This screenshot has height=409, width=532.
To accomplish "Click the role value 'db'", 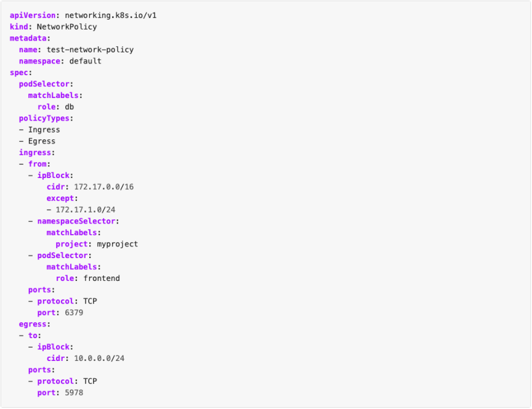I will tap(70, 107).
